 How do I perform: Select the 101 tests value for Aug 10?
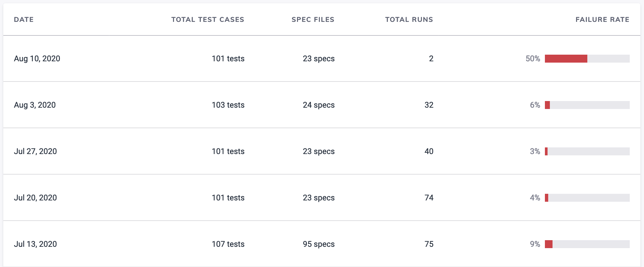pos(228,59)
